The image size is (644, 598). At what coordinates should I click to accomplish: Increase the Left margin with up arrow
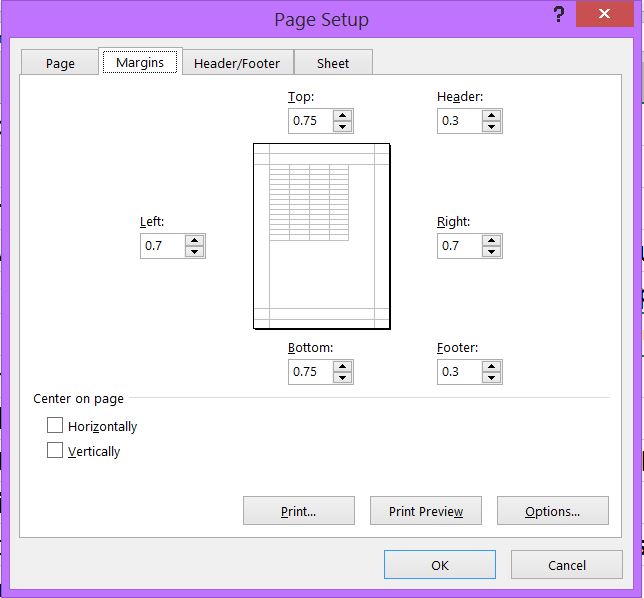(195, 240)
